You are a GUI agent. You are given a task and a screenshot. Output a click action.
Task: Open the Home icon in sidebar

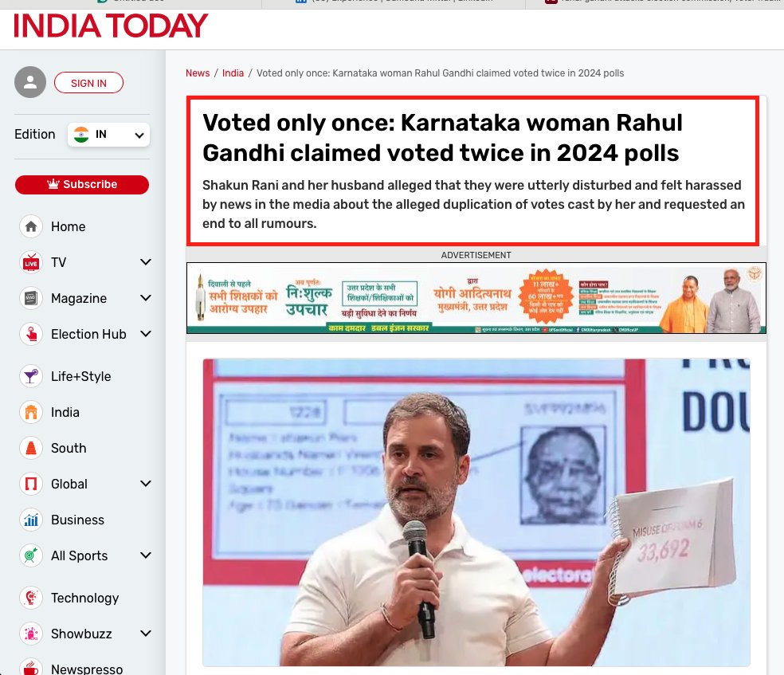(31, 226)
